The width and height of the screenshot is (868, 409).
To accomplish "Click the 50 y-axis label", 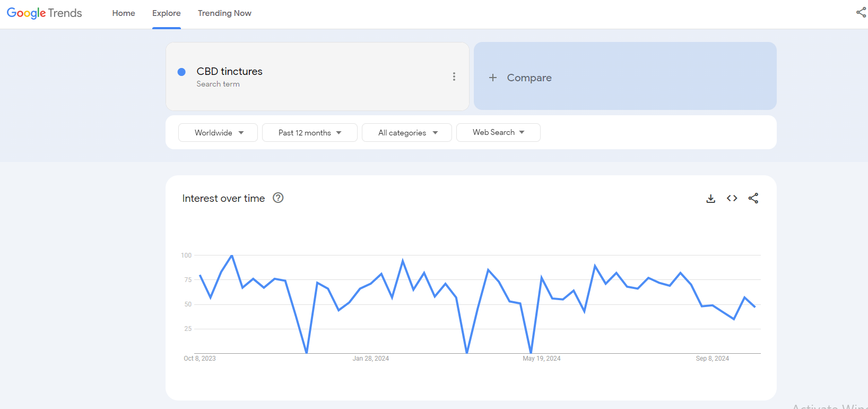I will click(188, 304).
